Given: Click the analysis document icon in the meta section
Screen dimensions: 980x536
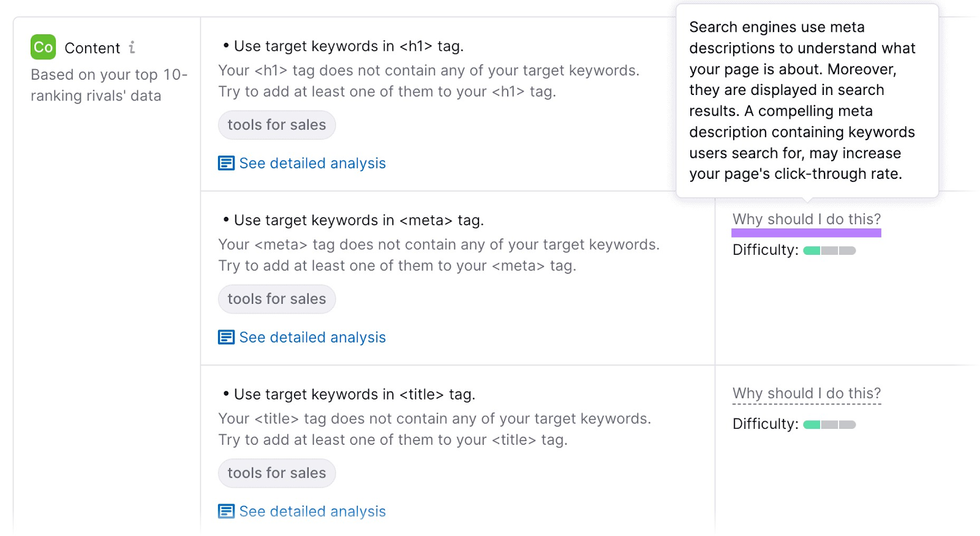Looking at the screenshot, I should click(x=226, y=337).
